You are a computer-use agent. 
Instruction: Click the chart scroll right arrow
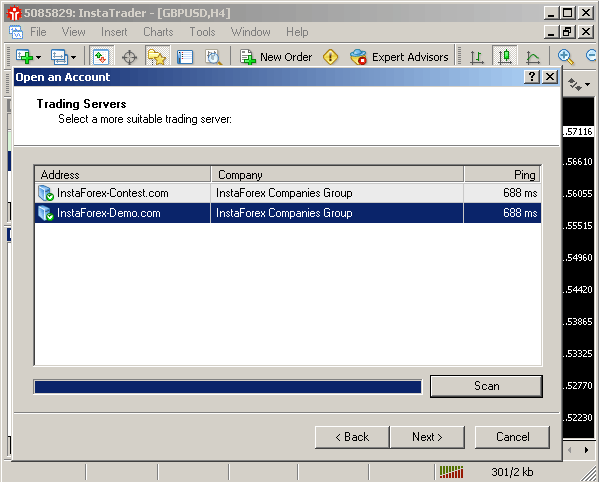click(587, 450)
